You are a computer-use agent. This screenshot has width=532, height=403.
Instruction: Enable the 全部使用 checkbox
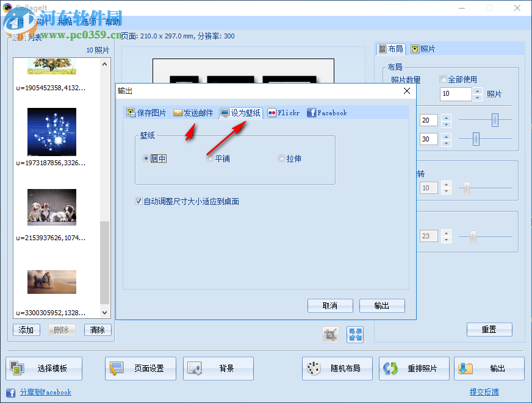444,78
